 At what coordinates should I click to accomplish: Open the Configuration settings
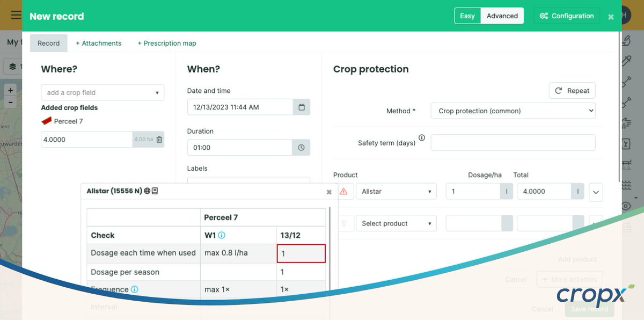pos(567,16)
